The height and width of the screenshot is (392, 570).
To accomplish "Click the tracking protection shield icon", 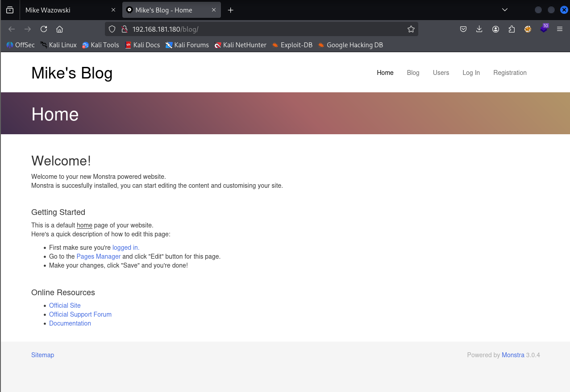I will point(112,29).
